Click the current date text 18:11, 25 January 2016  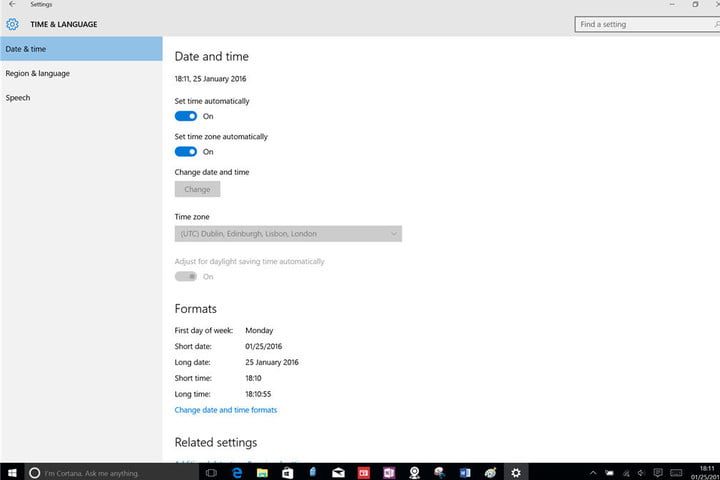(210, 79)
